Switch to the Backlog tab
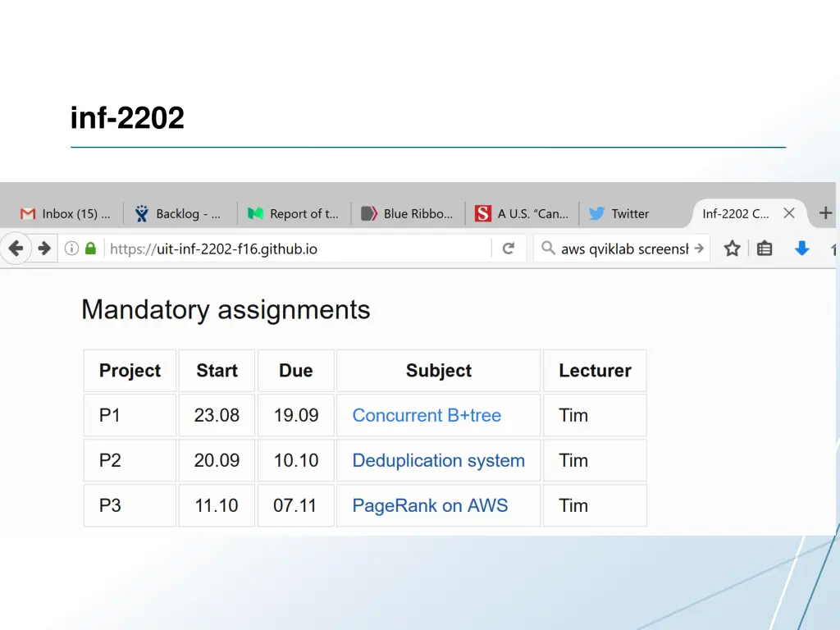Viewport: 840px width, 630px height. (x=180, y=213)
